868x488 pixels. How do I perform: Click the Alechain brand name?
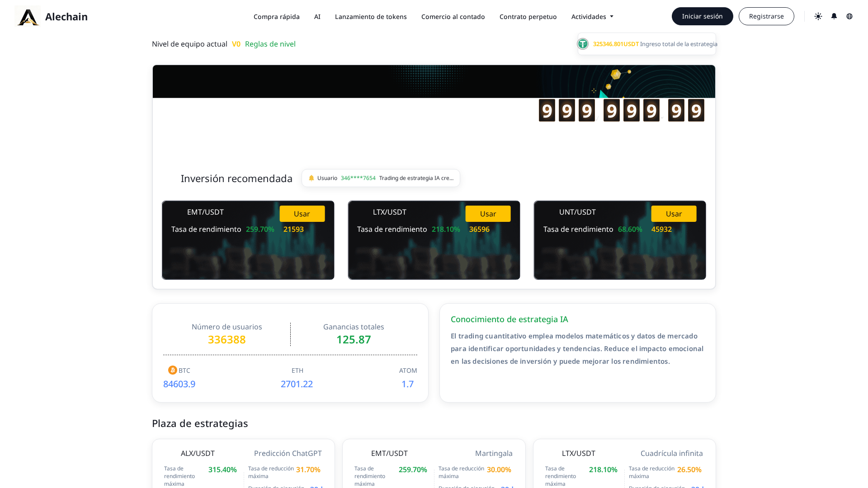tap(66, 17)
